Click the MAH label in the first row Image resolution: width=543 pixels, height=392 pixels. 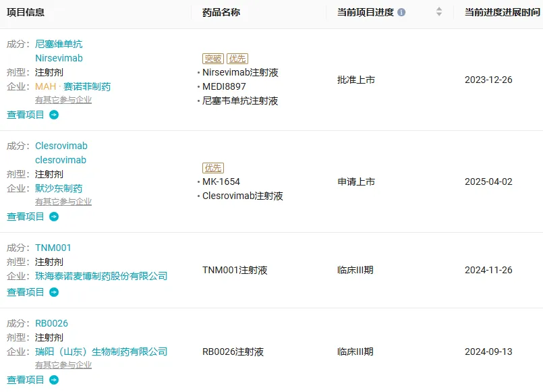(x=45, y=86)
